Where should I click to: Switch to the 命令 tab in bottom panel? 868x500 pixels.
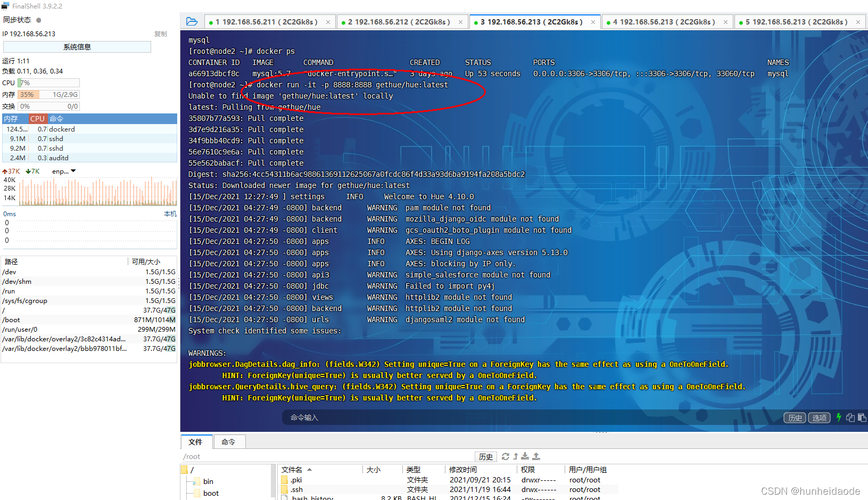click(229, 441)
